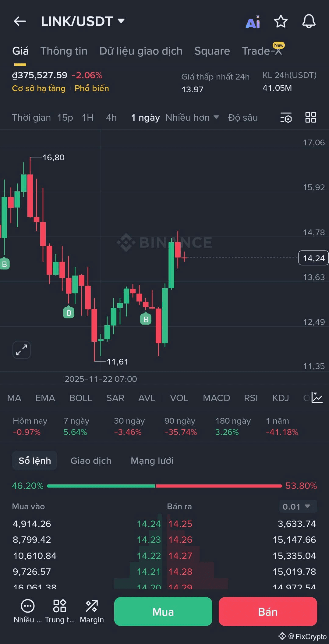Tap the back arrow icon
This screenshot has height=644, width=329.
point(20,21)
